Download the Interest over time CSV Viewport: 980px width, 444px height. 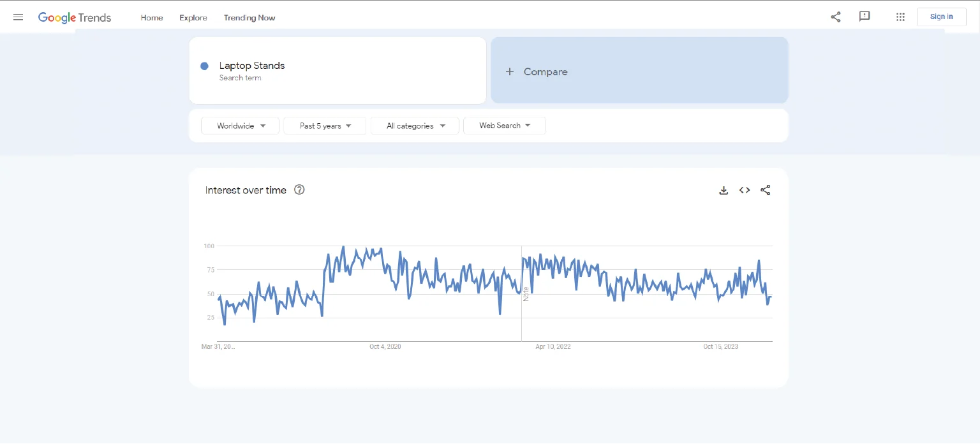724,190
